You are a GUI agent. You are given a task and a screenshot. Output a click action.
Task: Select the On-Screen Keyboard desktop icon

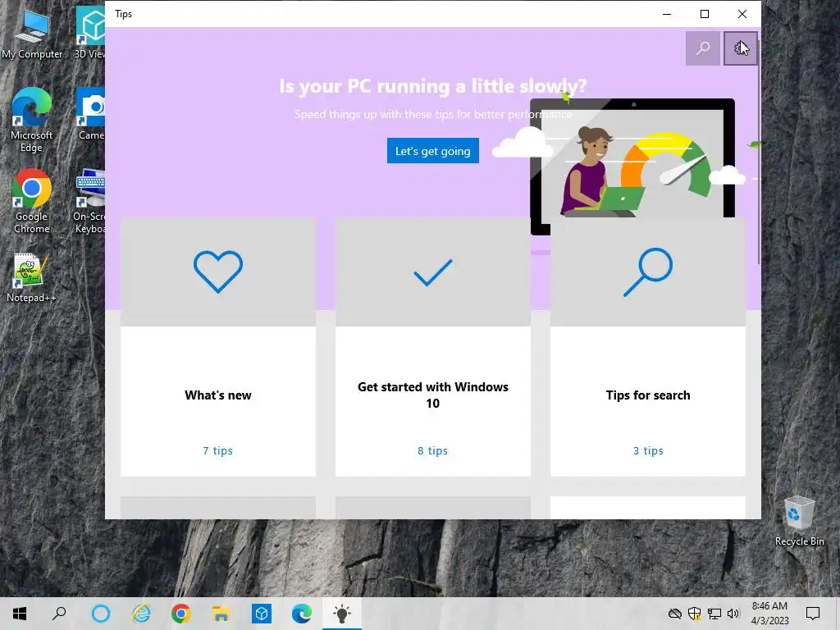[90, 202]
